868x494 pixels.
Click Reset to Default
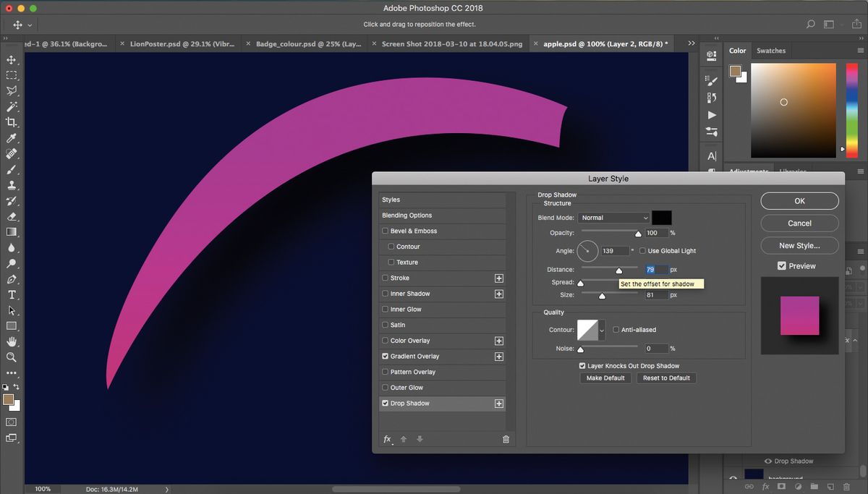pos(665,378)
